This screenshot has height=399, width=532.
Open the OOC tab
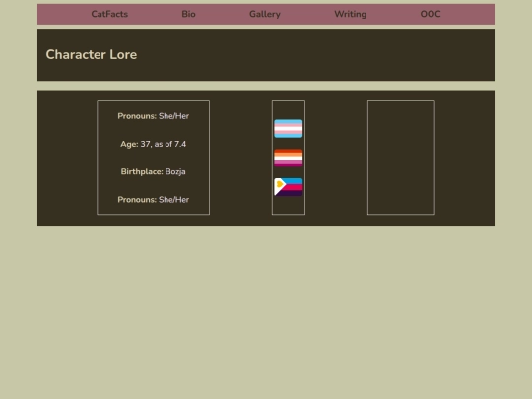[431, 14]
